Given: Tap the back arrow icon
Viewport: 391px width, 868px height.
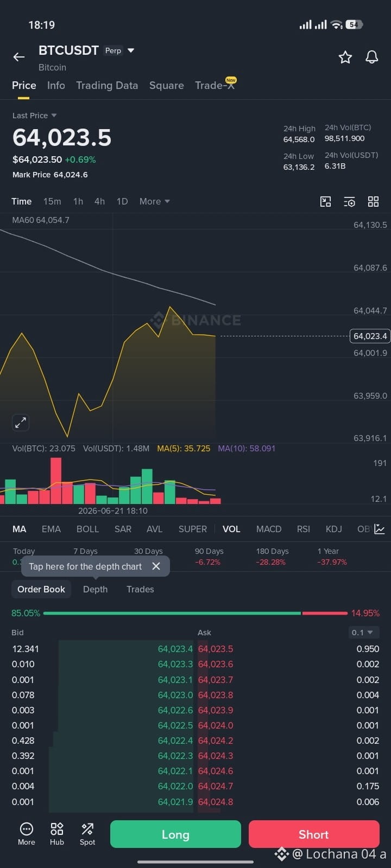Looking at the screenshot, I should pyautogui.click(x=19, y=57).
